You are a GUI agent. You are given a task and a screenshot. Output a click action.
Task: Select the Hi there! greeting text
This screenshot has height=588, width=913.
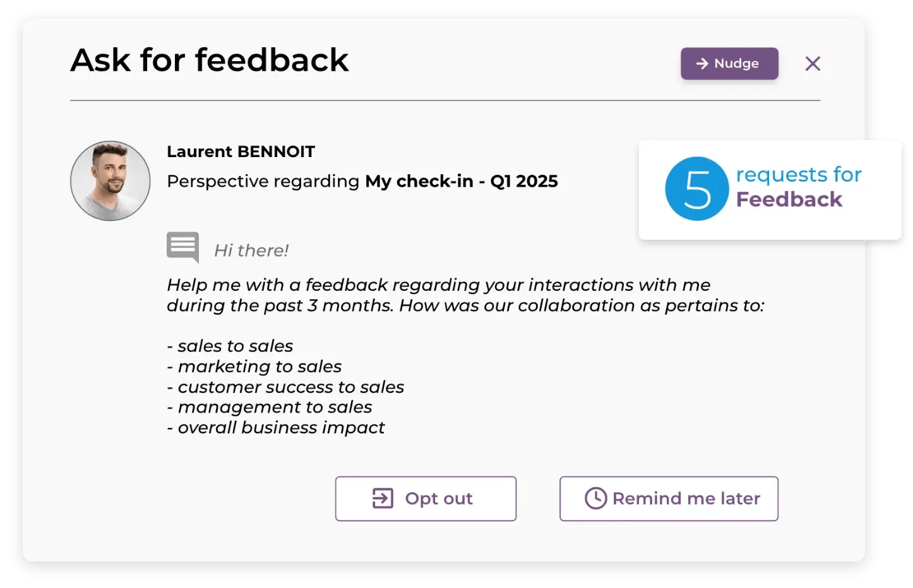click(x=252, y=249)
